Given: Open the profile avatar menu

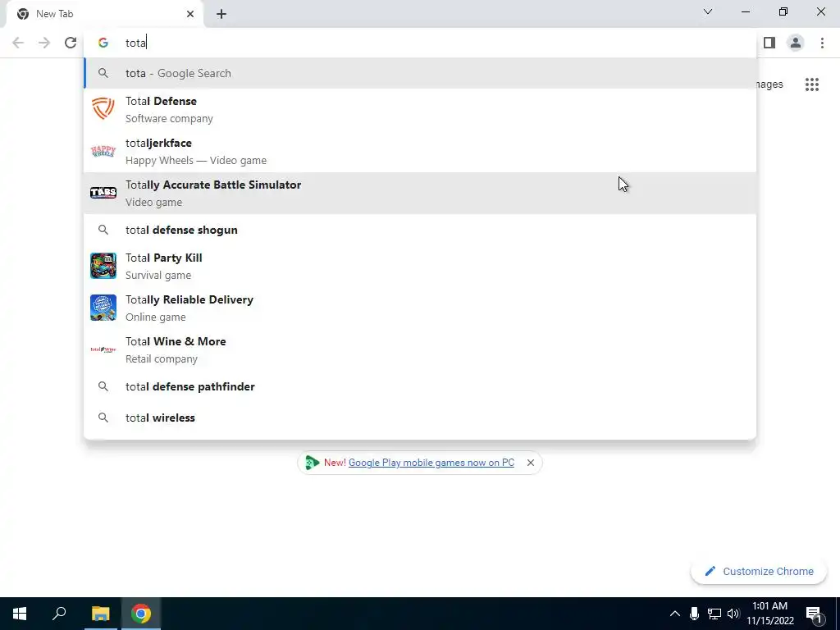Looking at the screenshot, I should 796,43.
